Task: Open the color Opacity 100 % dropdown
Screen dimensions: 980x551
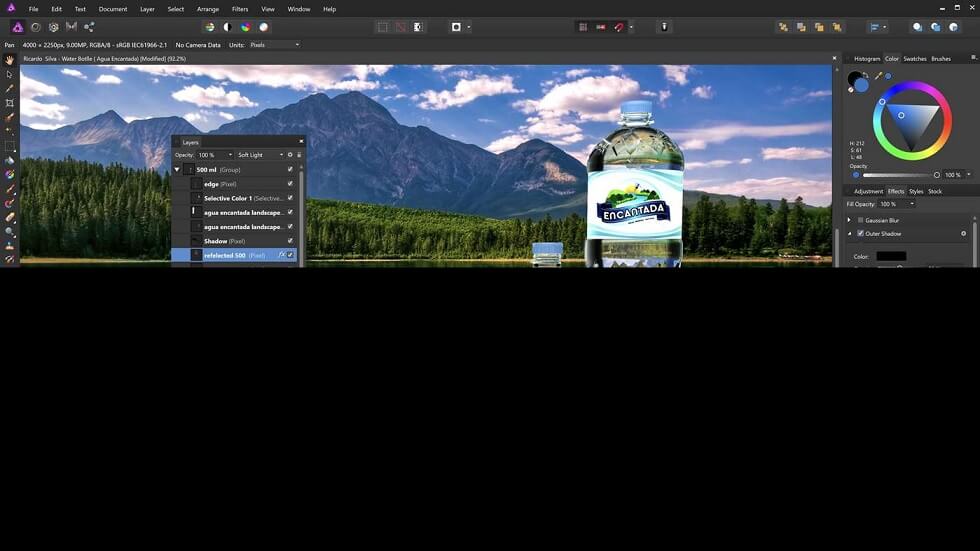Action: click(969, 175)
